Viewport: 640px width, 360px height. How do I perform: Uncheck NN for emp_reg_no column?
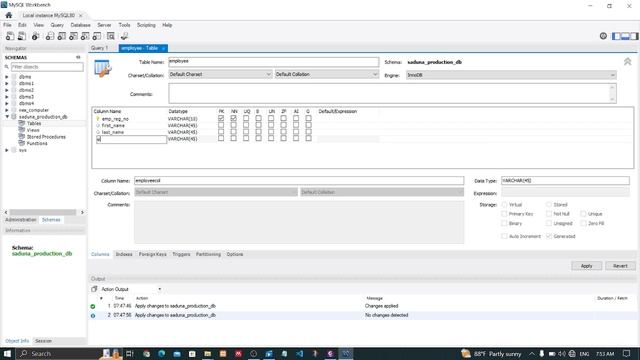pos(233,118)
